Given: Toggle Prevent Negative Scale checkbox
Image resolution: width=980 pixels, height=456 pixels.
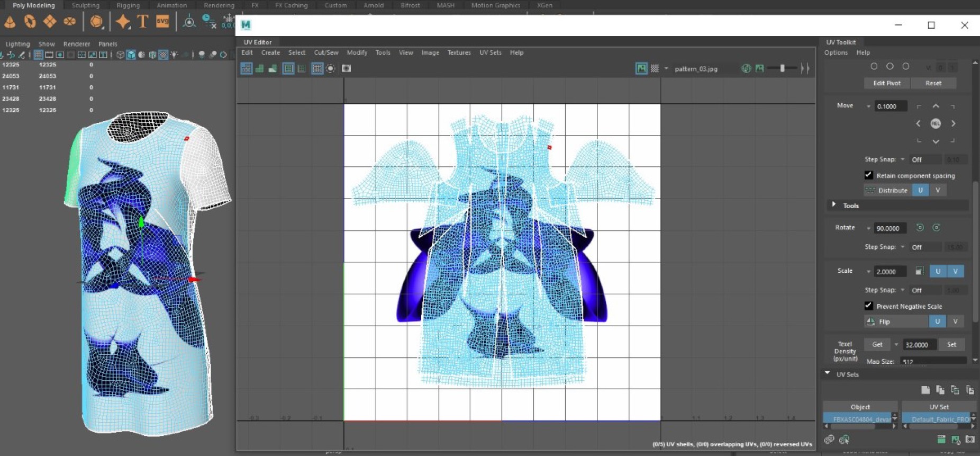Looking at the screenshot, I should coord(868,306).
